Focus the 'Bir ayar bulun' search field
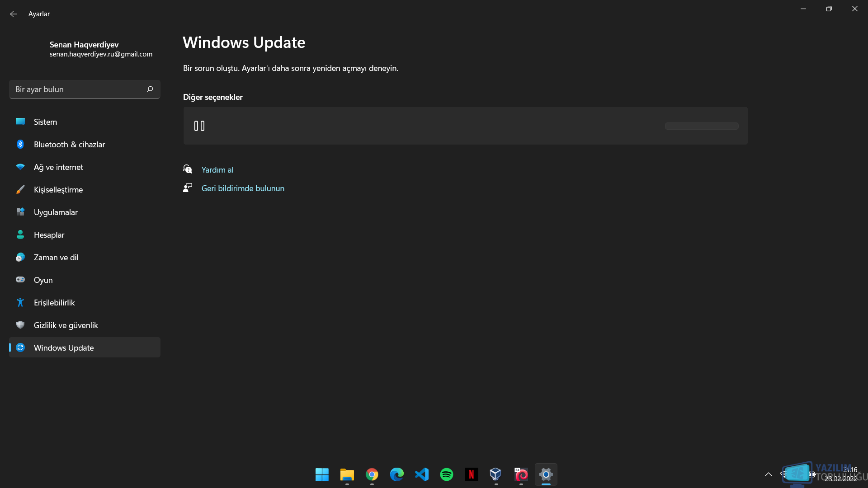The height and width of the screenshot is (488, 868). [x=85, y=89]
